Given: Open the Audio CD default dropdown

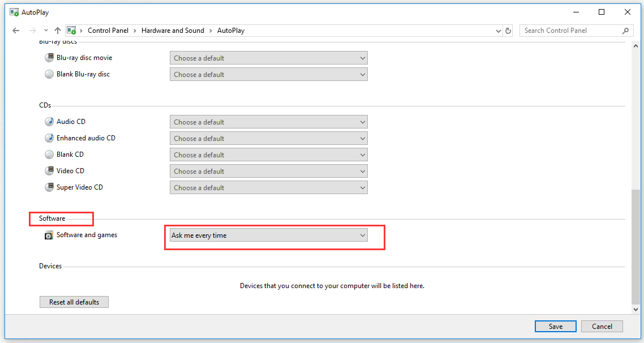Looking at the screenshot, I should (268, 122).
